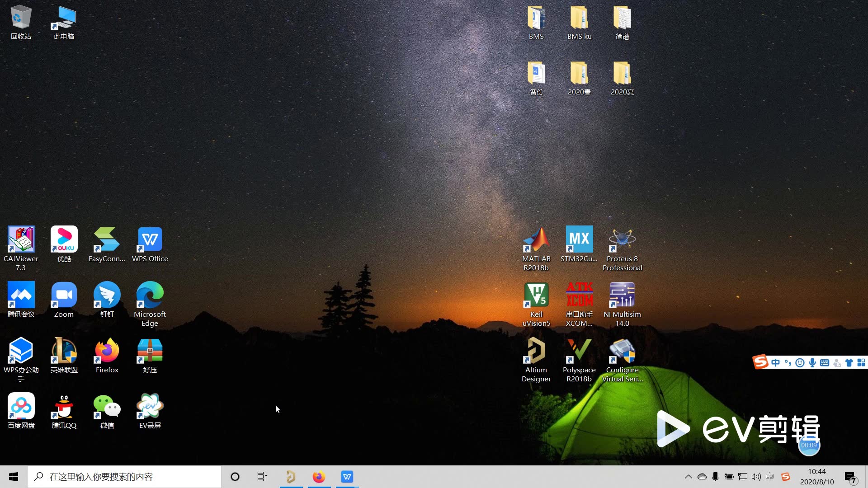
Task: Open the MATLAB R2018b desktop shortcut
Action: (536, 240)
